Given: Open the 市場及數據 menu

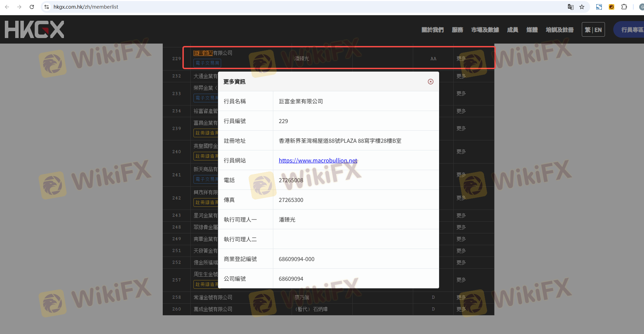Looking at the screenshot, I should coord(485,30).
